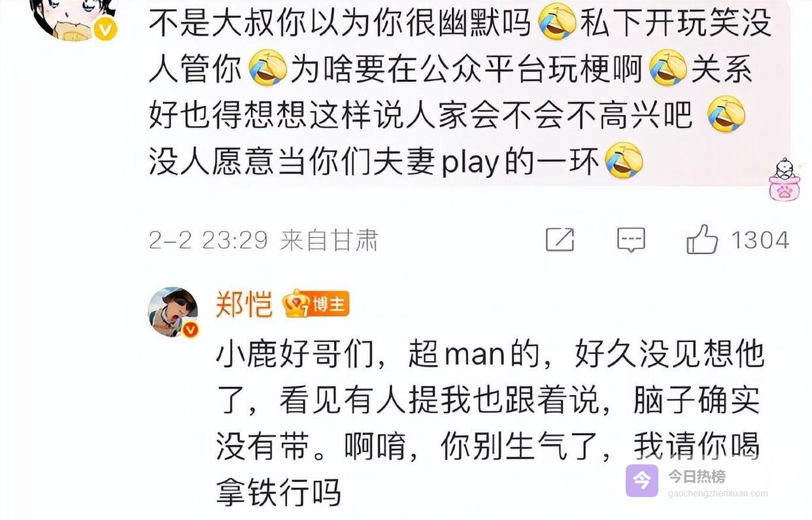Click the pink mascot jar sticker

pyautogui.click(x=783, y=179)
